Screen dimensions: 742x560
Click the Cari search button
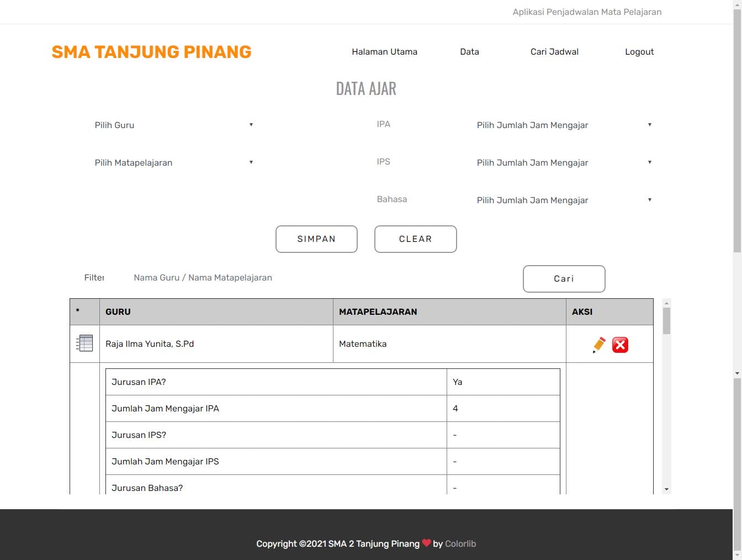pos(564,279)
